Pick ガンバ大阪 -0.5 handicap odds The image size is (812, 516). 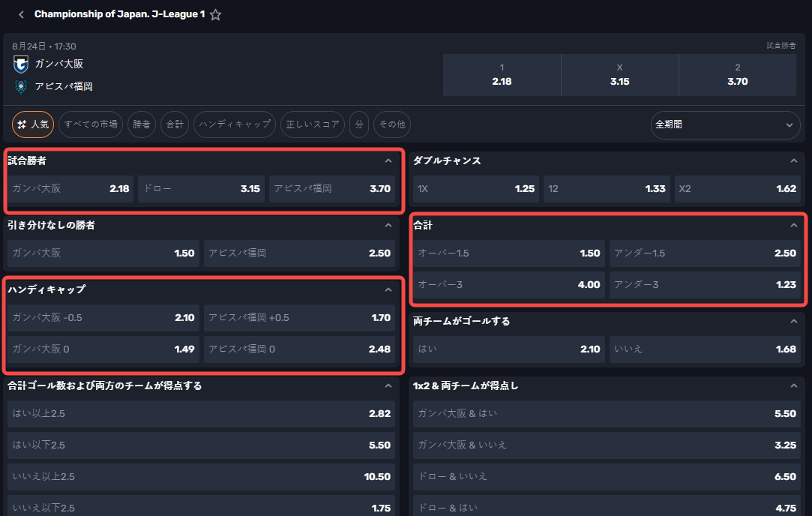point(103,318)
